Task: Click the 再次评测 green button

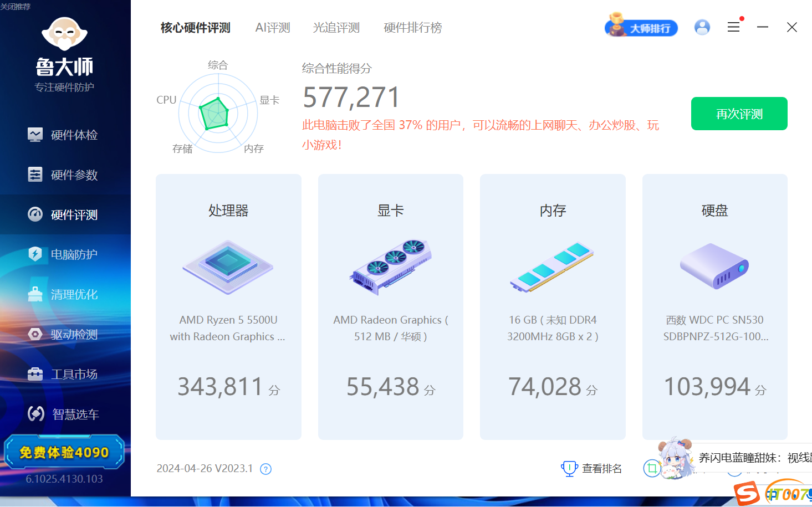Action: click(x=739, y=114)
